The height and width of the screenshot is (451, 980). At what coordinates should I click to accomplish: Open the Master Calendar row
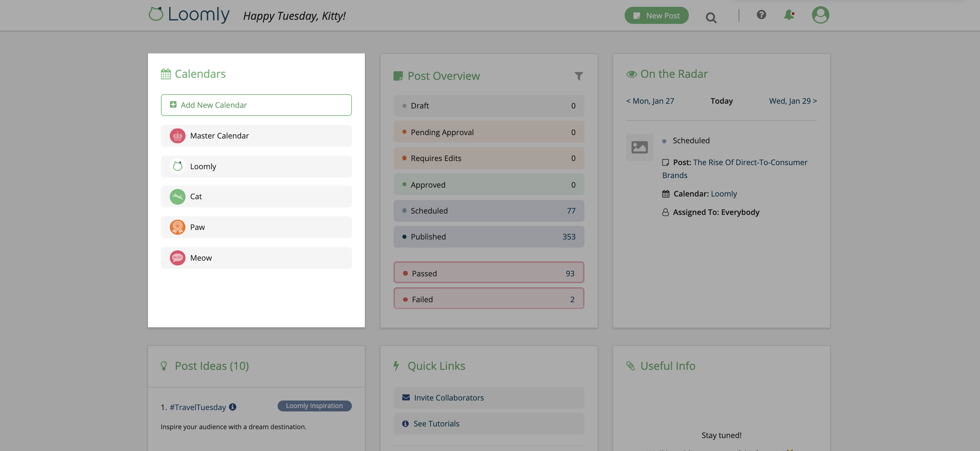point(256,136)
